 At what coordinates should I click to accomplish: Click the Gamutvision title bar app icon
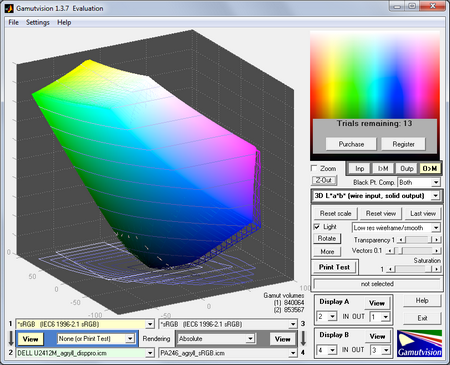point(9,8)
